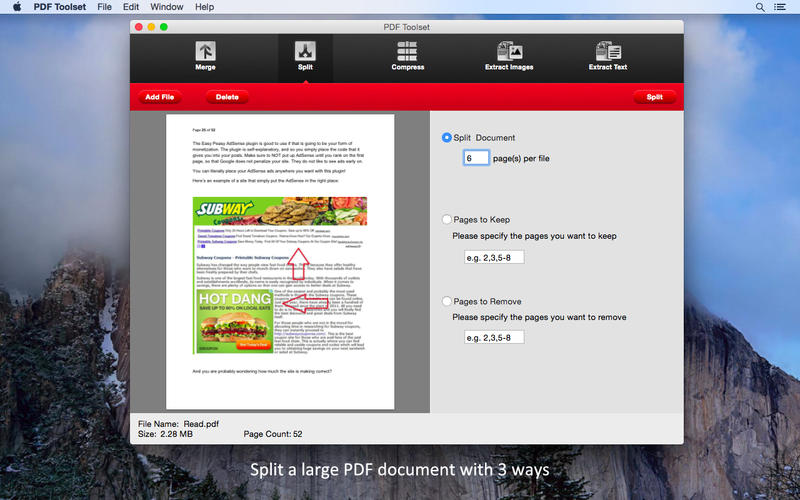This screenshot has width=800, height=500.
Task: Click the pages per file field
Action: pos(476,158)
